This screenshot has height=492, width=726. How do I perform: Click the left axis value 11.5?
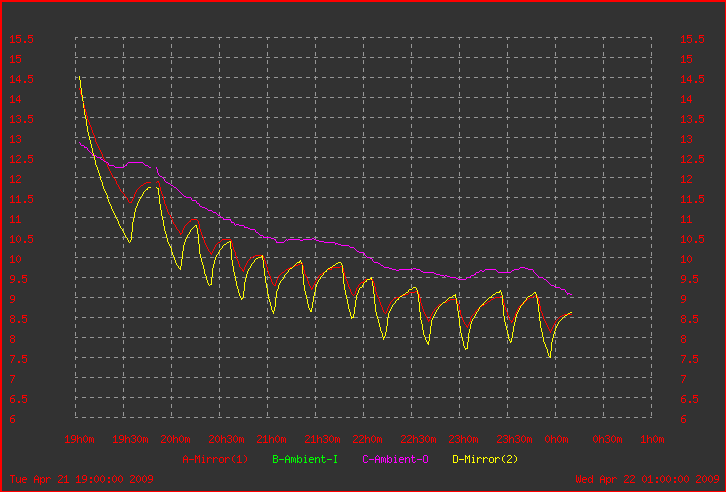[21, 199]
